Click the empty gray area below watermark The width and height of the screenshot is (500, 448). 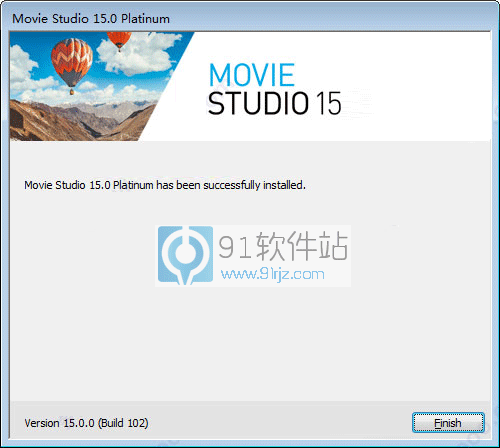pyautogui.click(x=250, y=343)
